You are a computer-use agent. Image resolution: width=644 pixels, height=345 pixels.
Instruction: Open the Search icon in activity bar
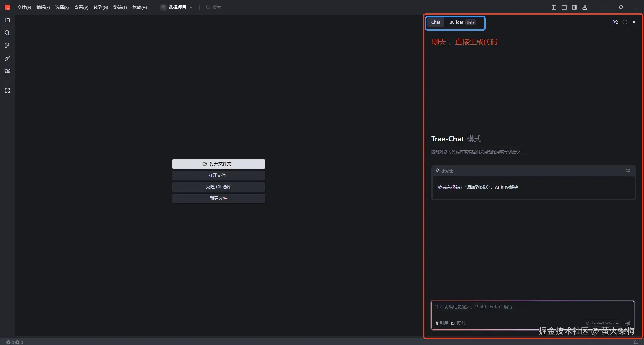click(7, 33)
